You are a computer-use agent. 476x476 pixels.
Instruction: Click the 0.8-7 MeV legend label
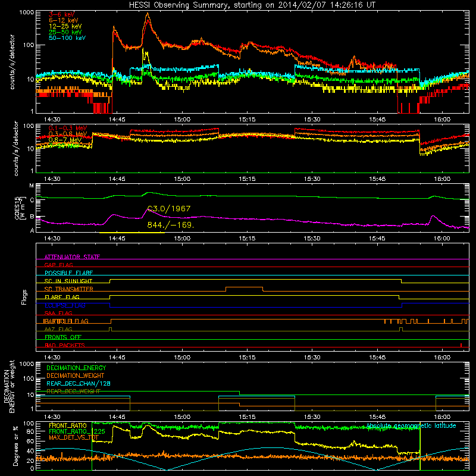tap(65, 140)
